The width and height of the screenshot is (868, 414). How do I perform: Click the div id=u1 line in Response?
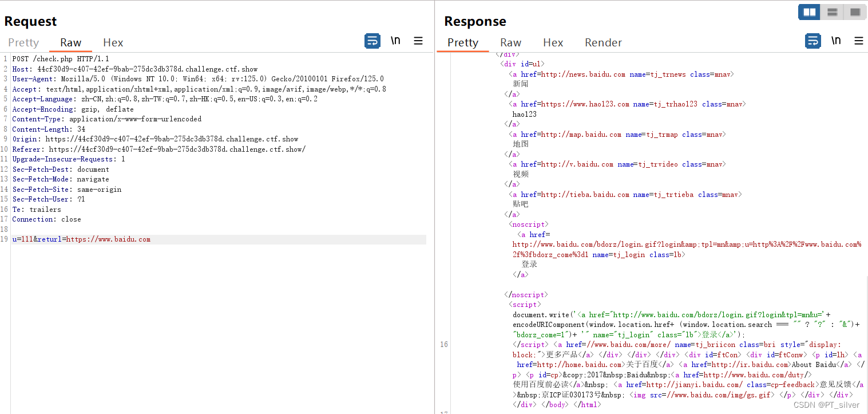pos(522,64)
